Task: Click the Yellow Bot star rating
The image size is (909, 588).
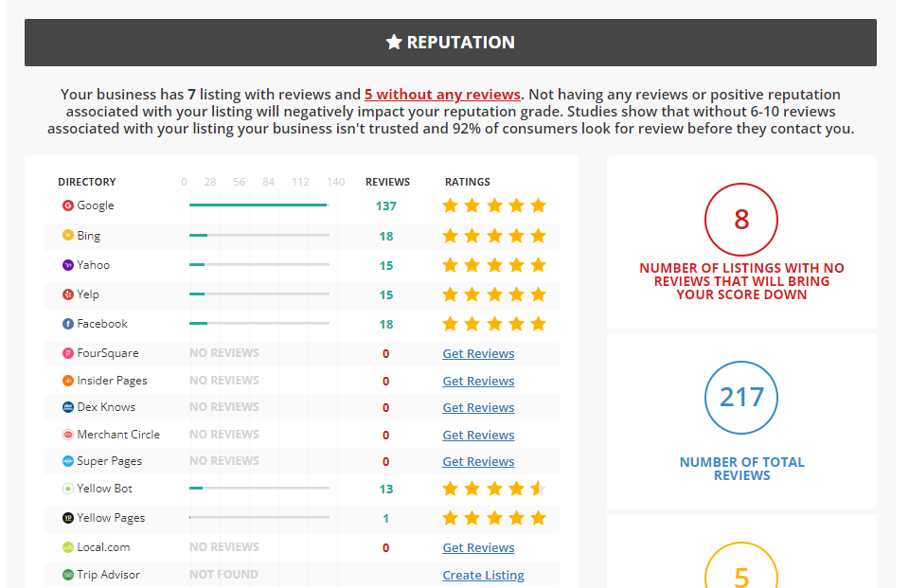Action: point(493,489)
